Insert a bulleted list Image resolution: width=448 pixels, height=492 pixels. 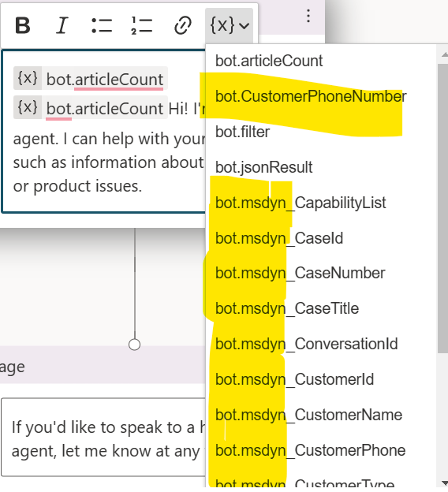point(102,25)
